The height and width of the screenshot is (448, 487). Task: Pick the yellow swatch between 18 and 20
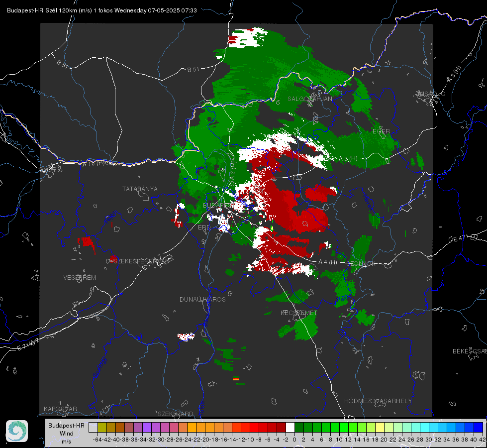[380, 428]
